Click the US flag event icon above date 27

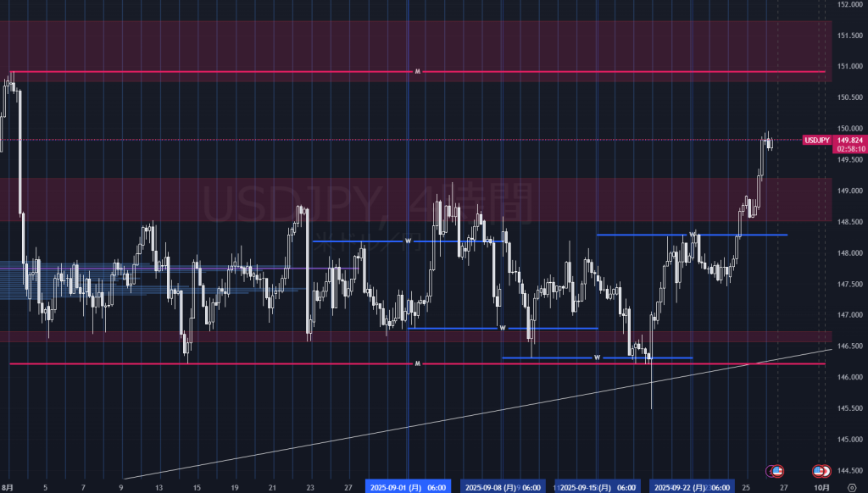[776, 470]
